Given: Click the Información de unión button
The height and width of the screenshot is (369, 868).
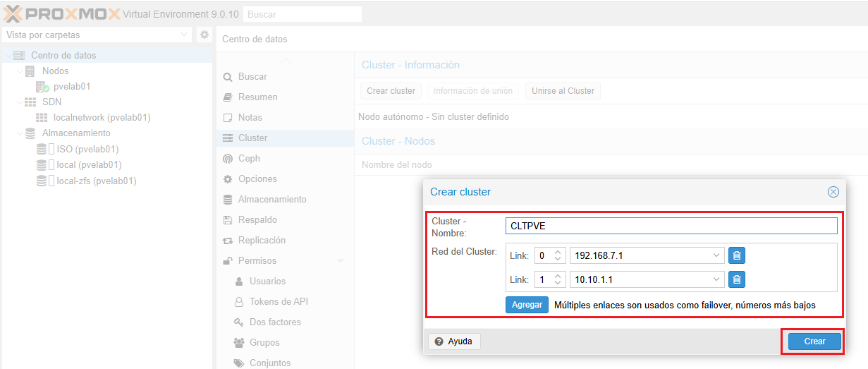Looking at the screenshot, I should (x=473, y=90).
